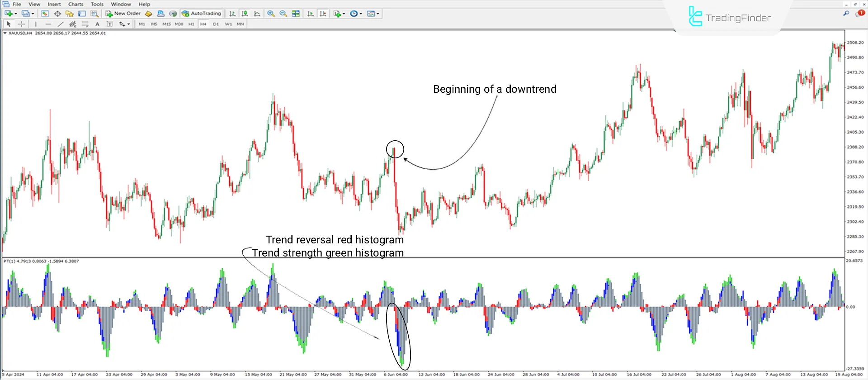868x380 pixels.
Task: Select the arrow cursor tool
Action: pos(9,24)
